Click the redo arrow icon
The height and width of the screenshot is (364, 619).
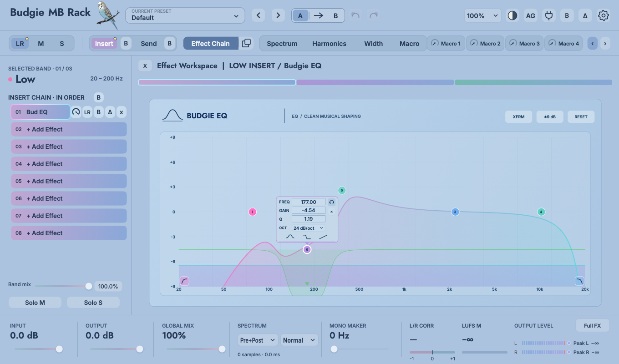click(374, 15)
